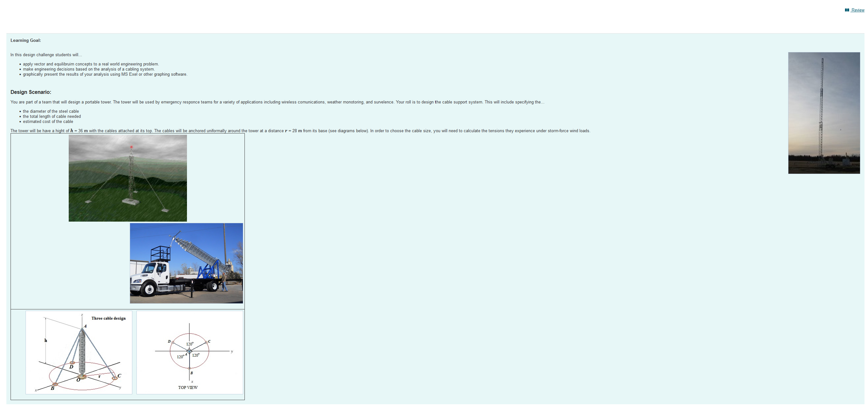Viewport: 868px width, 410px height.
Task: Click the tower center diamond in top view
Action: coord(190,351)
